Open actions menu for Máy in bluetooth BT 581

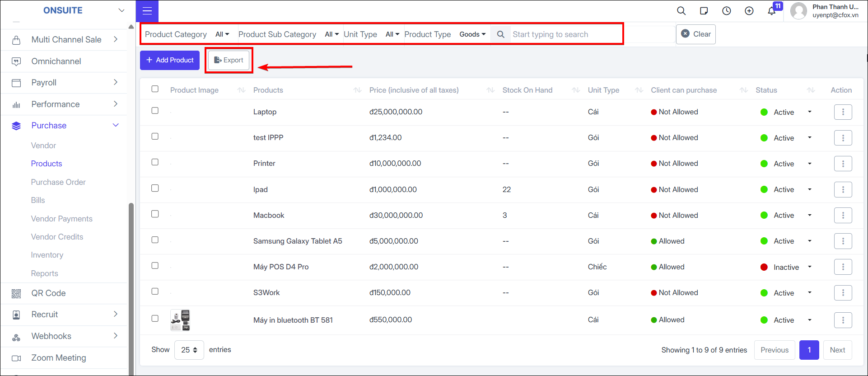pos(843,320)
